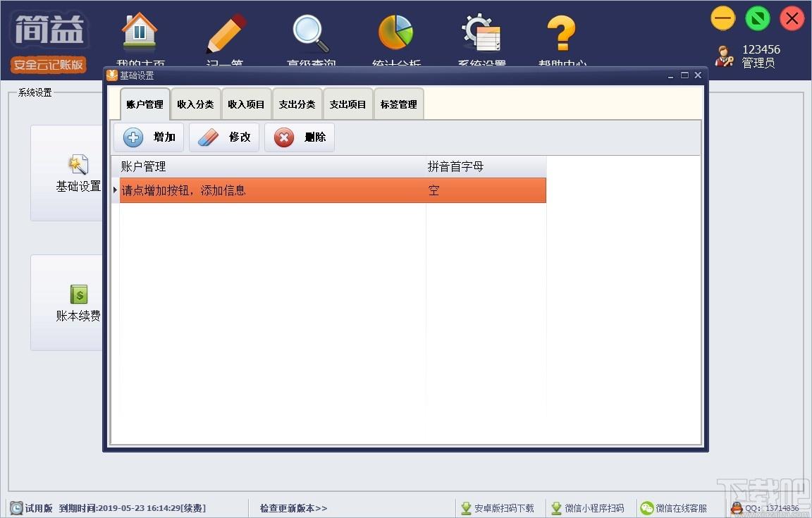The width and height of the screenshot is (812, 518).
Task: Click the green circle button
Action: click(x=757, y=18)
